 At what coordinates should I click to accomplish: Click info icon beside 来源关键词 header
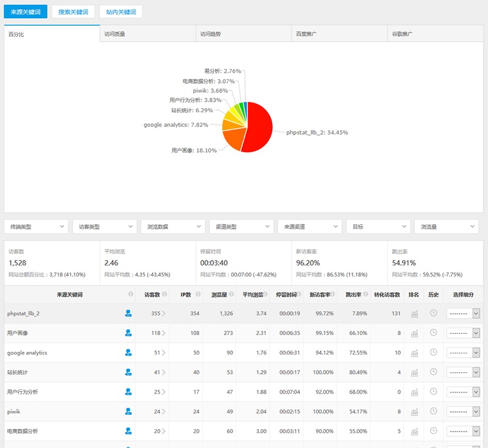click(x=131, y=294)
